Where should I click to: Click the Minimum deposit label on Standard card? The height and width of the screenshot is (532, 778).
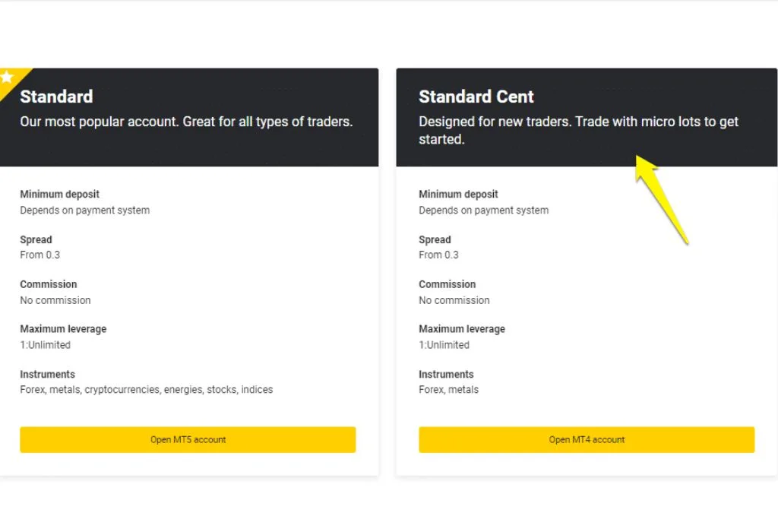(59, 194)
